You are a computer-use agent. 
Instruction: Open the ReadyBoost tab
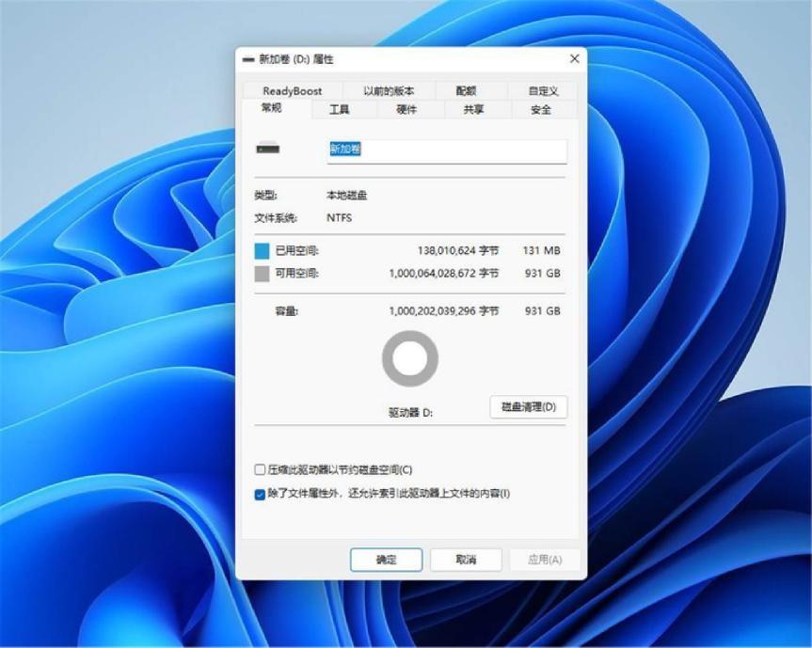[x=292, y=91]
